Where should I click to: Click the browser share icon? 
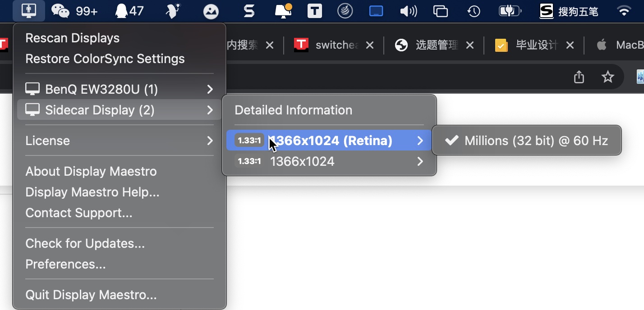pyautogui.click(x=579, y=77)
